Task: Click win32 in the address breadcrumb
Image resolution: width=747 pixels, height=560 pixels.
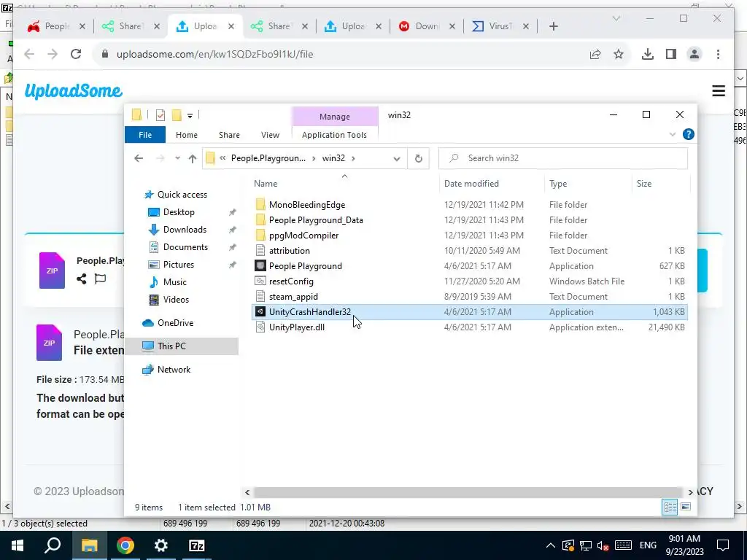Action: coord(333,158)
